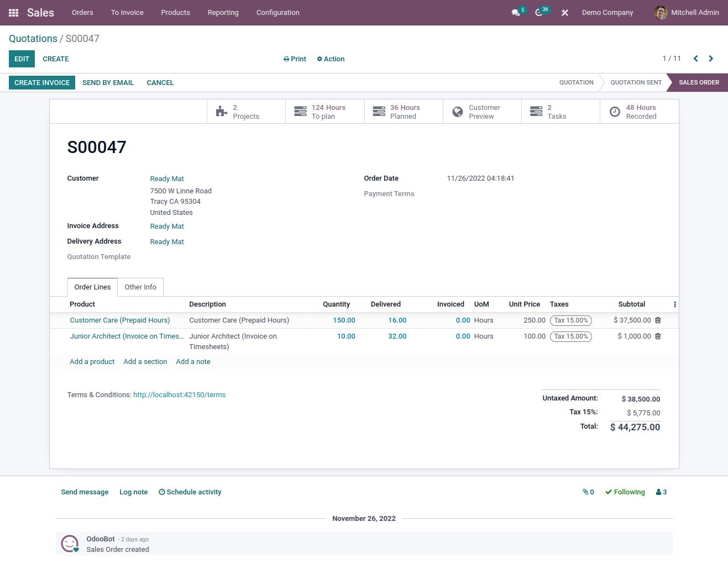Switch to the Other Info tab
This screenshot has height=585, width=728.
click(x=140, y=287)
